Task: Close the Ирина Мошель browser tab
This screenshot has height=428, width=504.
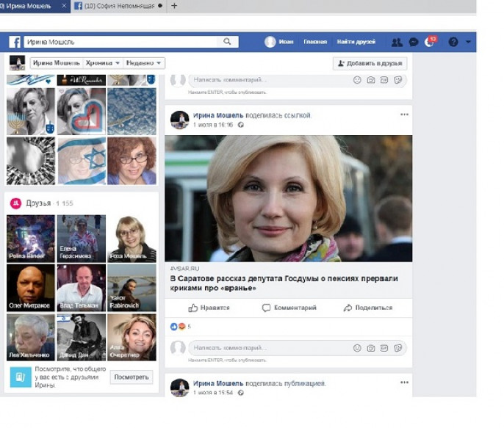Action: pyautogui.click(x=64, y=6)
